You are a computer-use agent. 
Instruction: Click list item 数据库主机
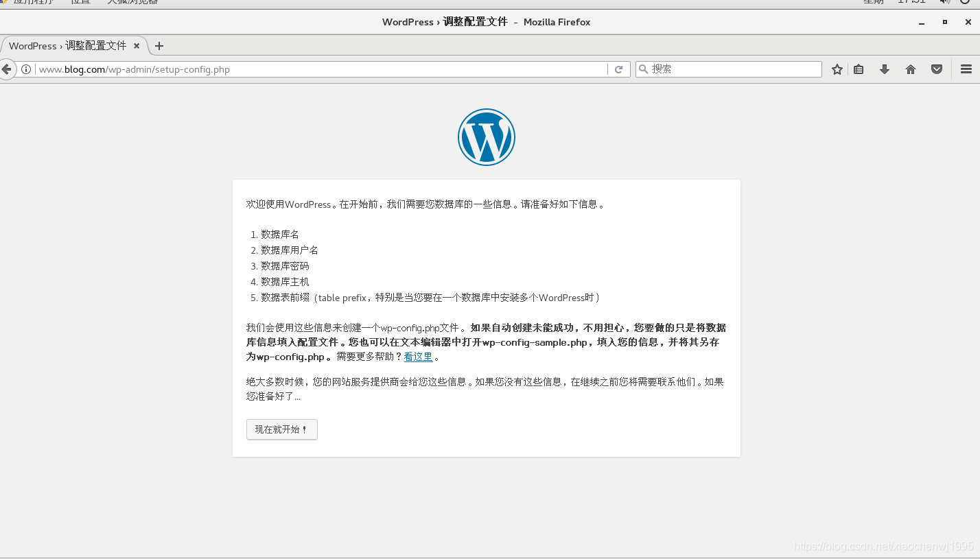coord(285,282)
